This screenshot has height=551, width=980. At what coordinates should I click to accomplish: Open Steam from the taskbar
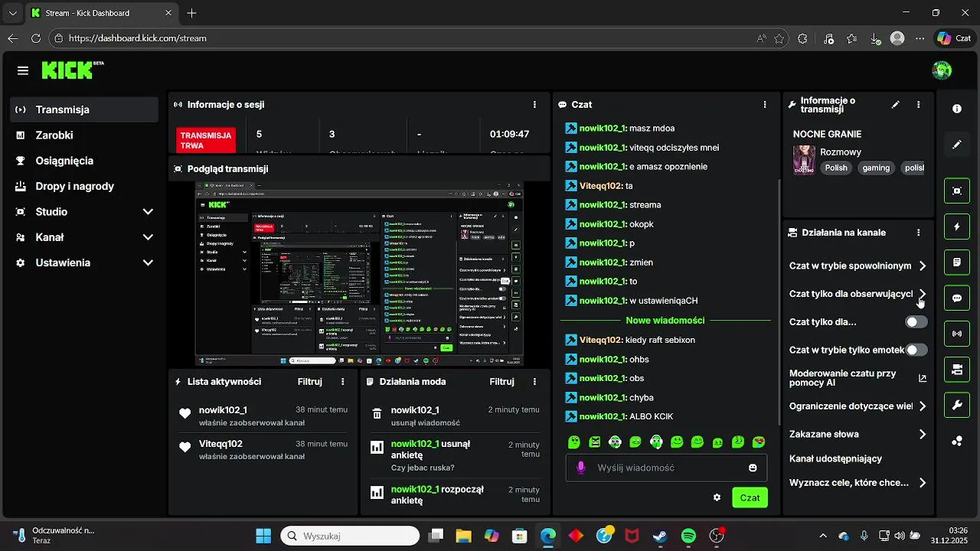660,536
